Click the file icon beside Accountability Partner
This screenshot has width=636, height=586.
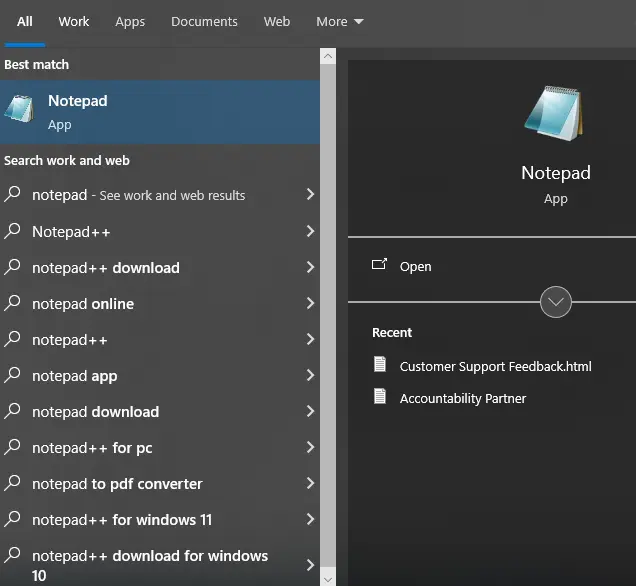tap(380, 396)
